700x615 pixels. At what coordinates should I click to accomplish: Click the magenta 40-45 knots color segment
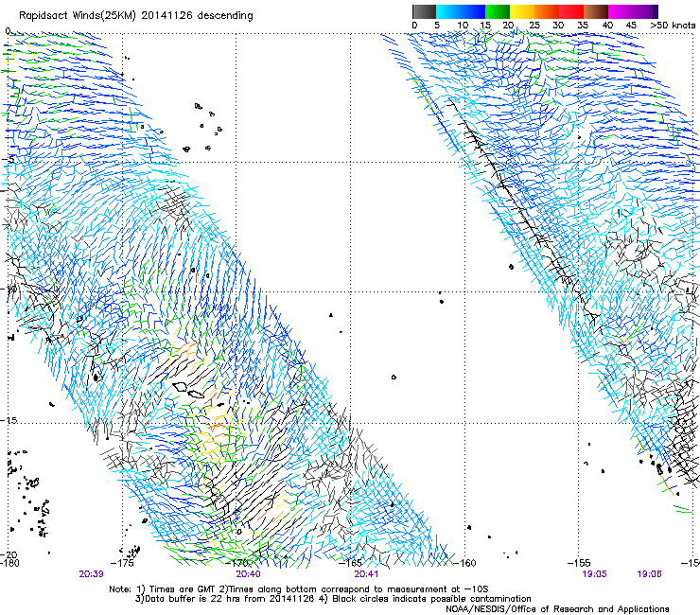[x=621, y=11]
